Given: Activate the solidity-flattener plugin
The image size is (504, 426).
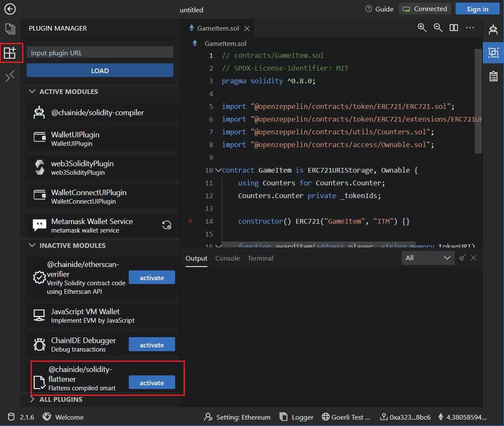Looking at the screenshot, I should coord(152,382).
